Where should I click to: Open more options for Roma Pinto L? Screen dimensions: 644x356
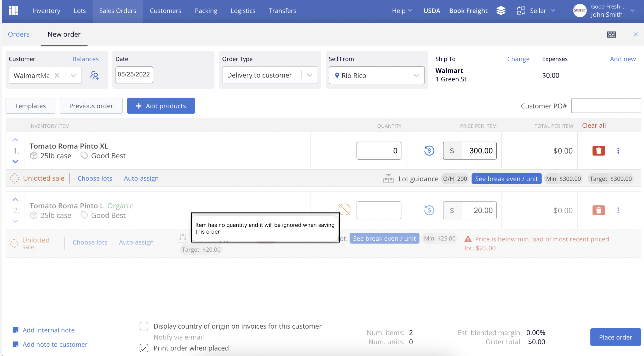tap(618, 210)
